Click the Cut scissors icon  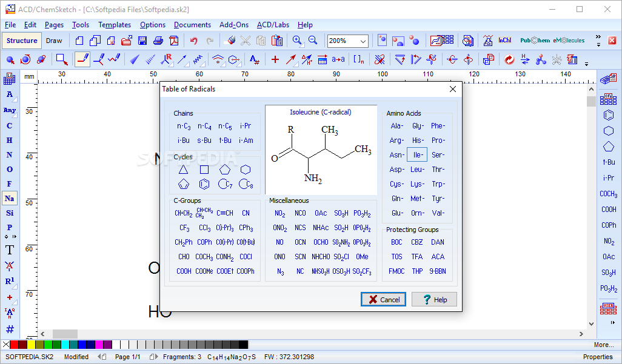[x=246, y=41]
